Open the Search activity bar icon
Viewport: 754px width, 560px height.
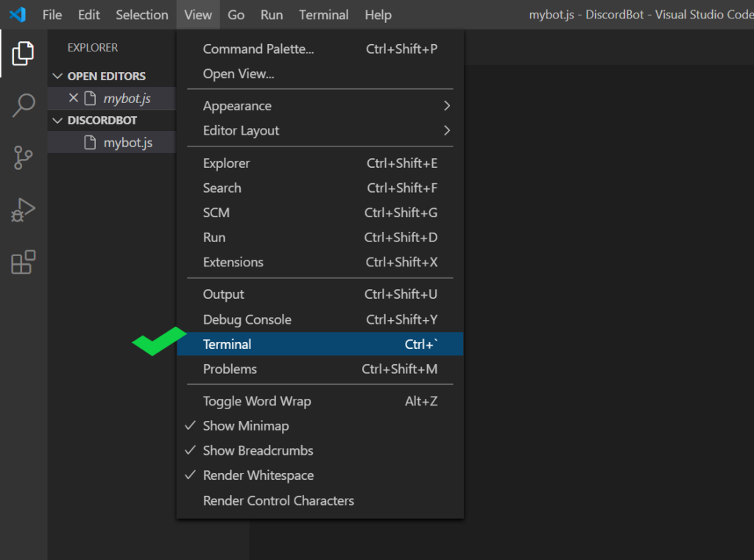(x=23, y=105)
